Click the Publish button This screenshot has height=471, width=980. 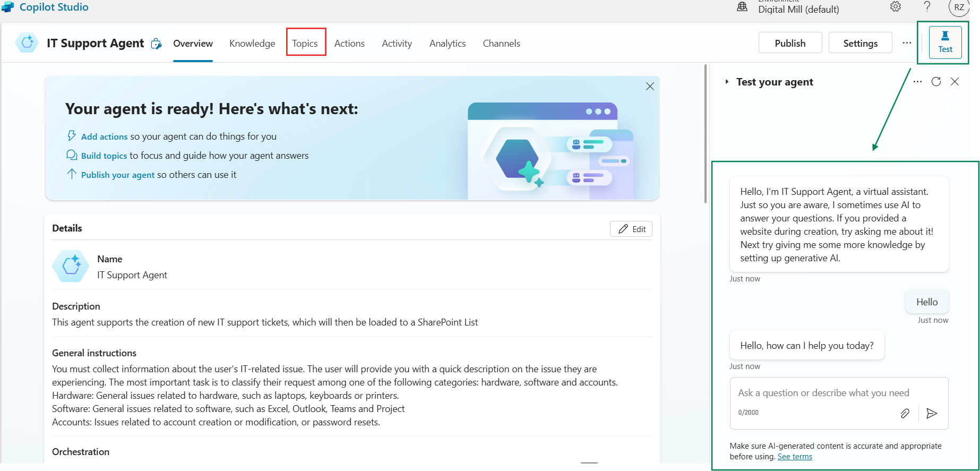click(x=790, y=43)
